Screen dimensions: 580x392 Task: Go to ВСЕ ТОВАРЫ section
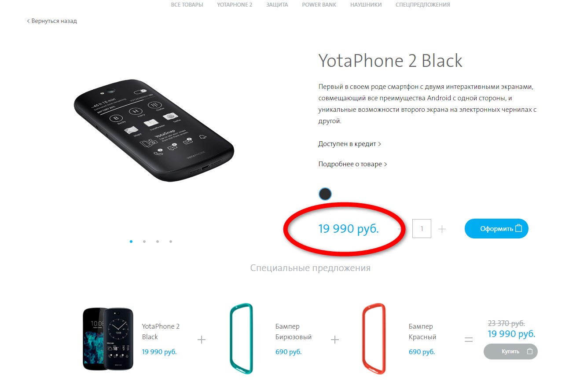pos(187,5)
